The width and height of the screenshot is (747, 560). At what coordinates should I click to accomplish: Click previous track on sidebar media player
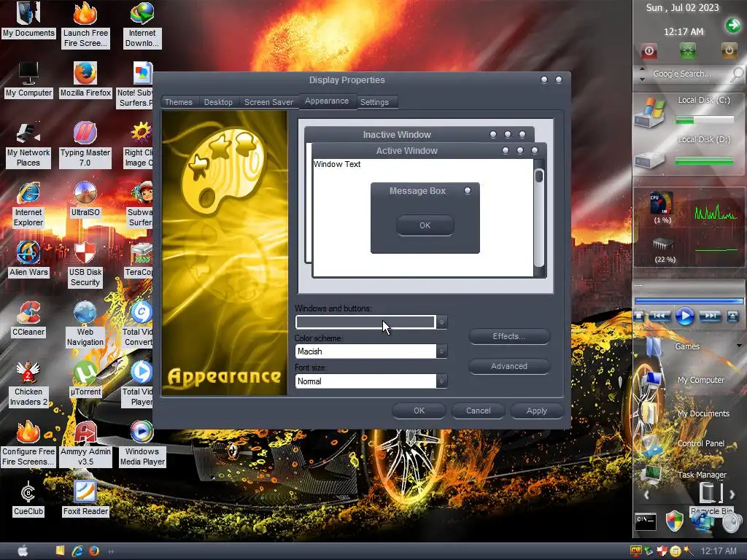click(659, 316)
